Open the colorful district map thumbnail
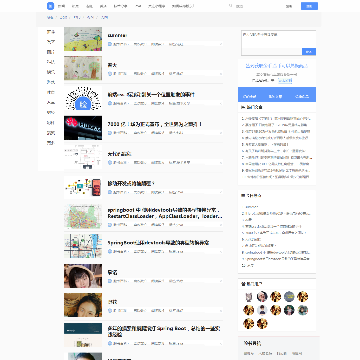 (x=83, y=216)
